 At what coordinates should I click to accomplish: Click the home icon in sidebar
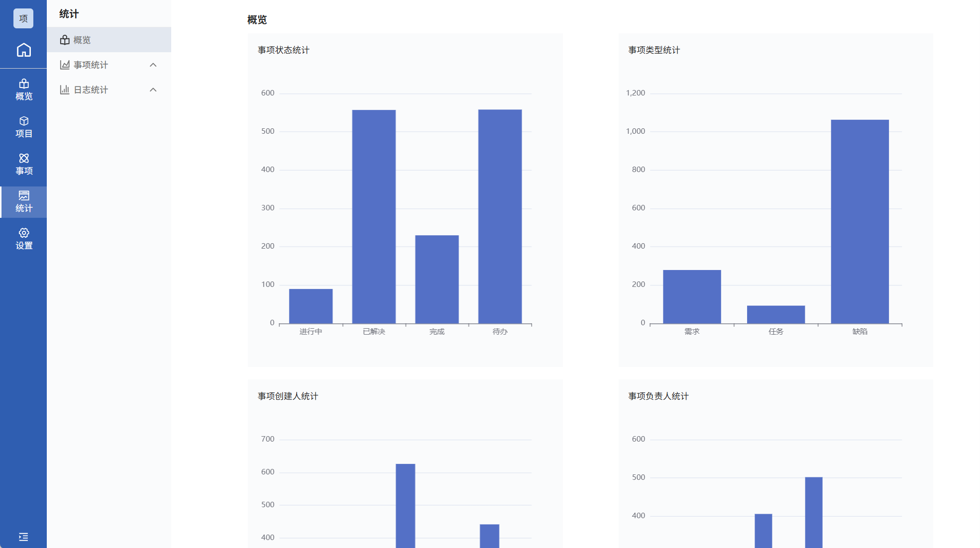click(23, 50)
